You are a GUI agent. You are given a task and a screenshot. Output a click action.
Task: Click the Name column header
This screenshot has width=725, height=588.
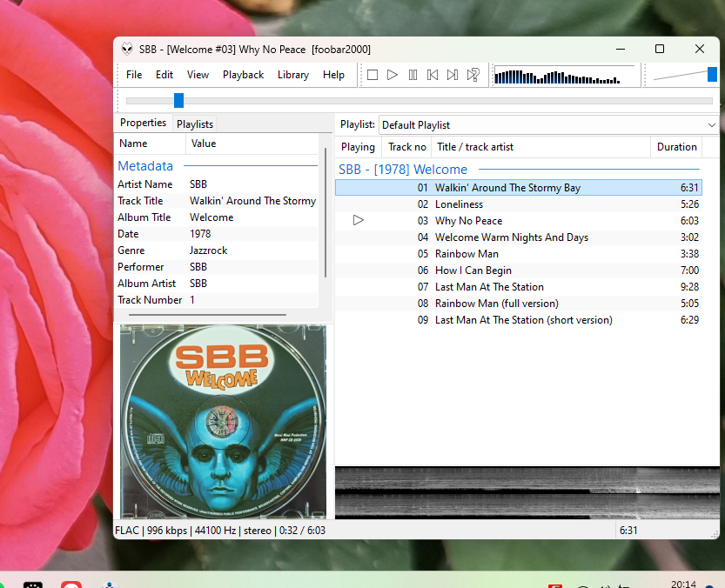click(x=150, y=144)
